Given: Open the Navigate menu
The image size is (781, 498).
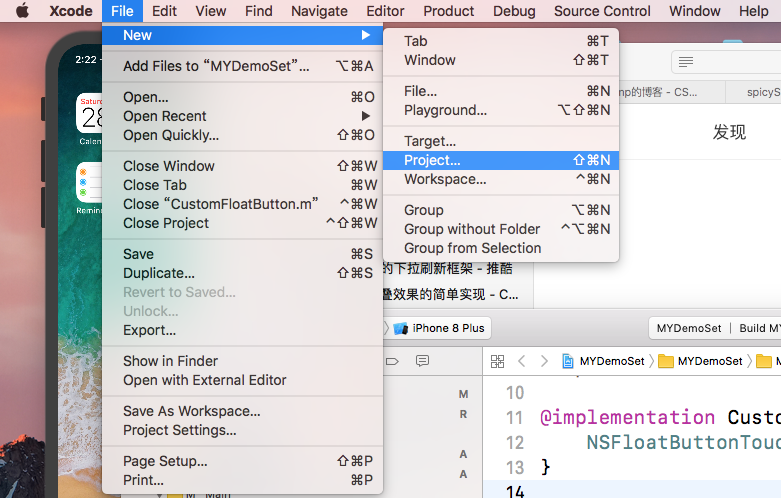Looking at the screenshot, I should click(319, 10).
